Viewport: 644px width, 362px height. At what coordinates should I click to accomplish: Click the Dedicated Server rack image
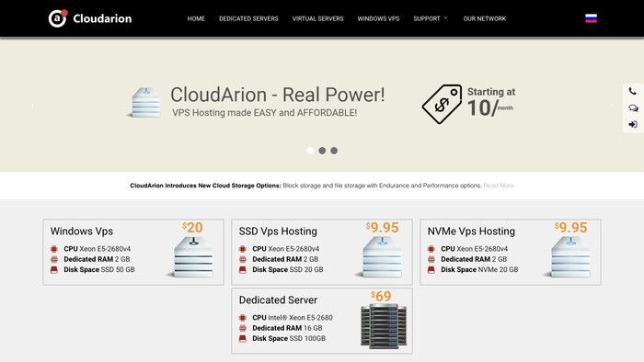click(384, 326)
